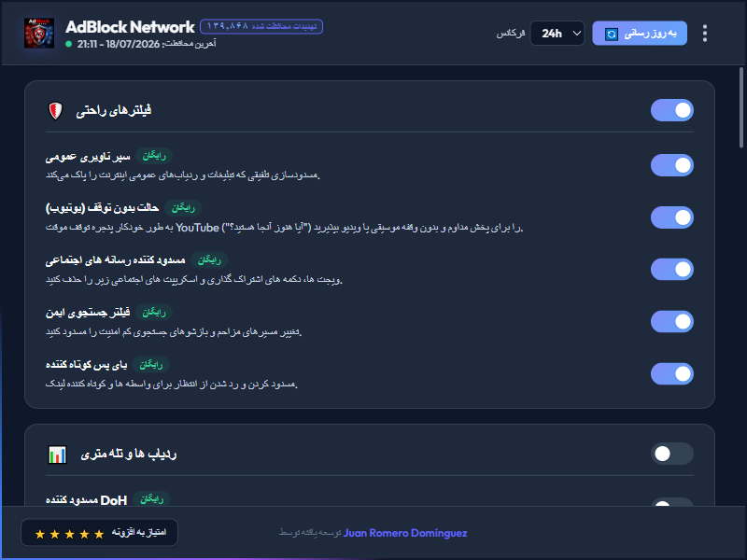Click the AdBlock Network title text
This screenshot has width=747, height=560.
click(x=130, y=27)
